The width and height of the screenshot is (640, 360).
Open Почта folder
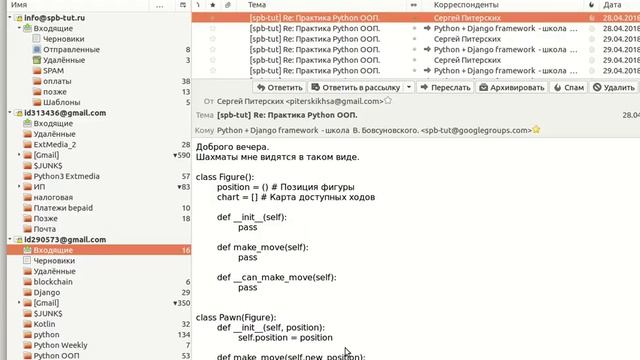click(44, 229)
